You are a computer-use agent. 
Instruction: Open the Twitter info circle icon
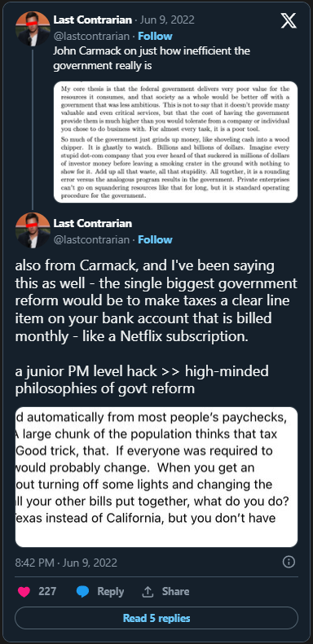(x=289, y=562)
